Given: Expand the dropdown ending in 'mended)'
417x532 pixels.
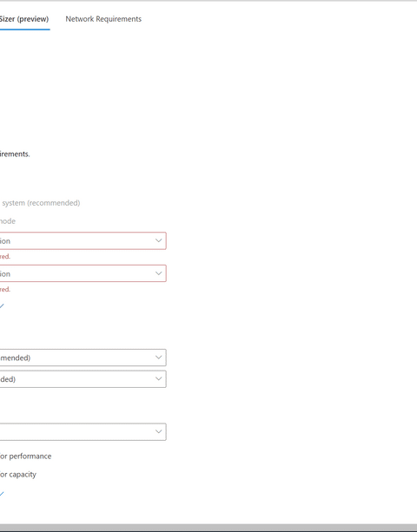Looking at the screenshot, I should click(x=83, y=358).
